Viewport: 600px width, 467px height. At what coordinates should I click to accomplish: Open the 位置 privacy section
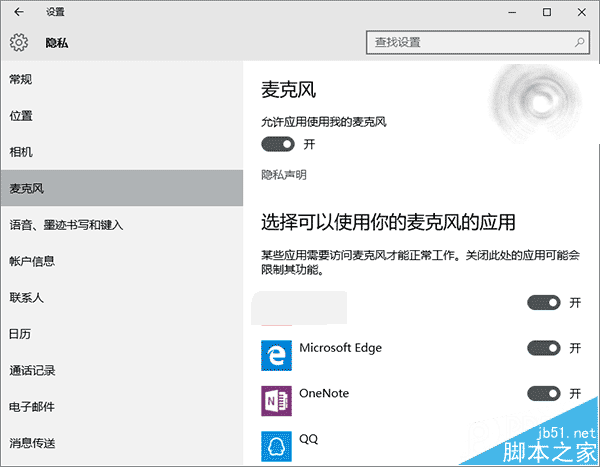click(122, 116)
